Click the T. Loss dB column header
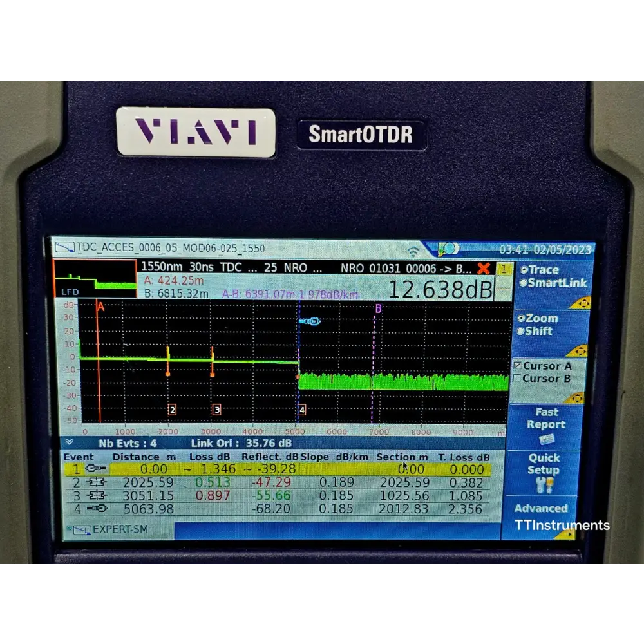Screen dimensions: 644x644 pos(464,457)
